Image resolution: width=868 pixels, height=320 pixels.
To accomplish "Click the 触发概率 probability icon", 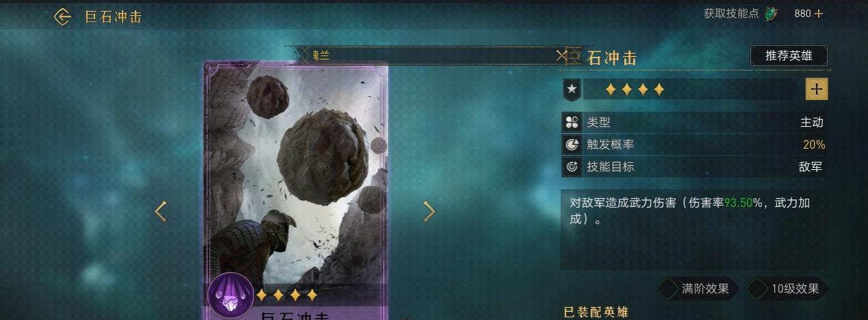I will tap(572, 145).
